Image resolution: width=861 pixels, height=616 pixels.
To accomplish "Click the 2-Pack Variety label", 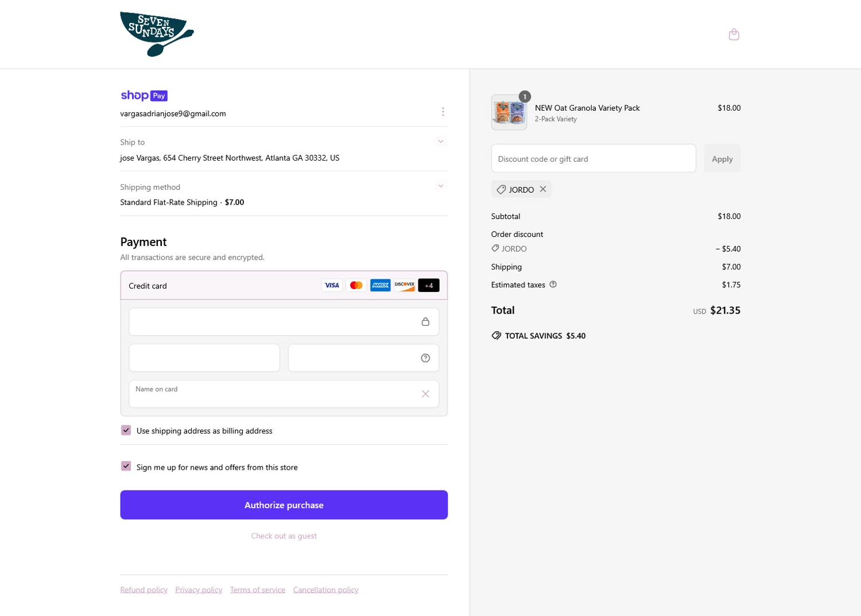I will (x=556, y=119).
